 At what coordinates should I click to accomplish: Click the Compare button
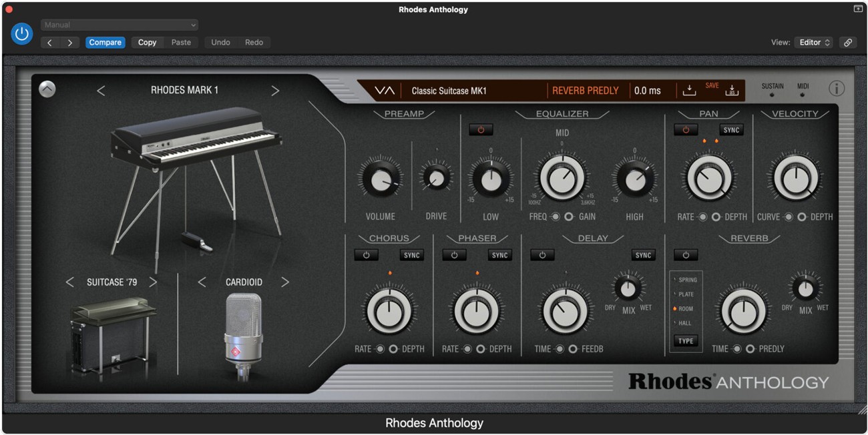click(105, 42)
